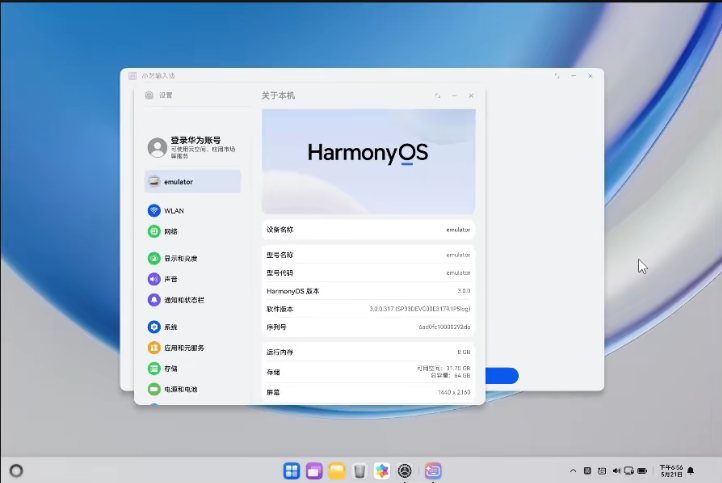Click the HarmonyOS banner image

click(x=368, y=162)
